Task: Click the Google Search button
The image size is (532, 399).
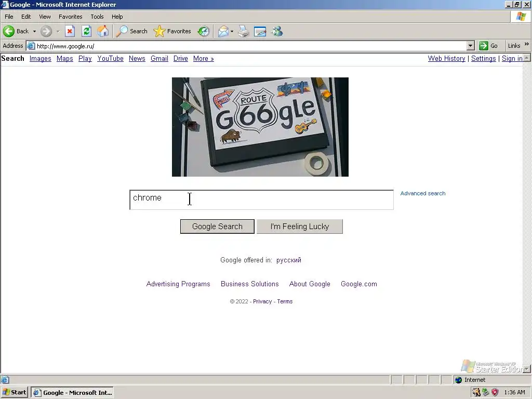Action: click(217, 227)
